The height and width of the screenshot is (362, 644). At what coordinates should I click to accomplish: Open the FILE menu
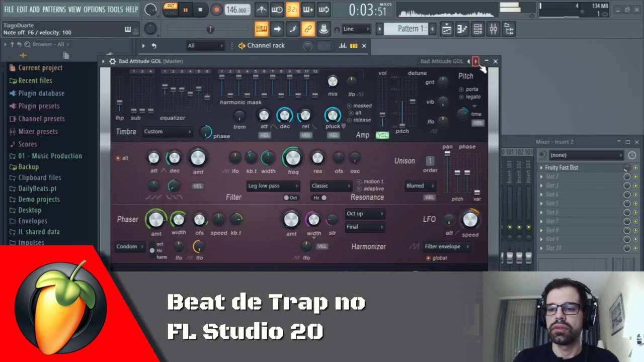(x=9, y=10)
